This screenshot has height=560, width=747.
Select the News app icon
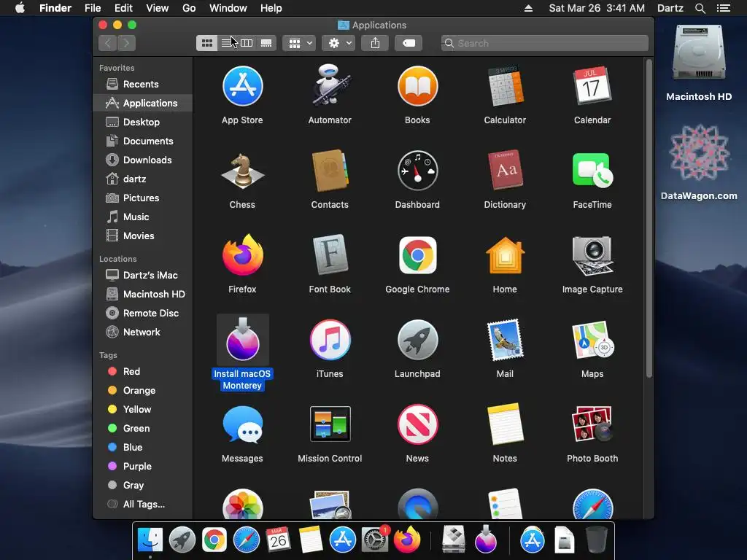[417, 424]
